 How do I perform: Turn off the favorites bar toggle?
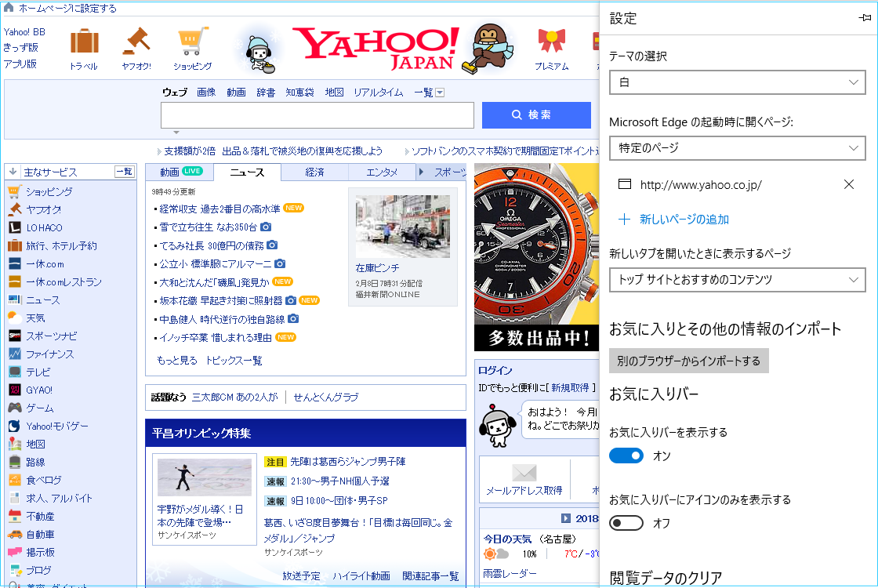[x=626, y=456]
